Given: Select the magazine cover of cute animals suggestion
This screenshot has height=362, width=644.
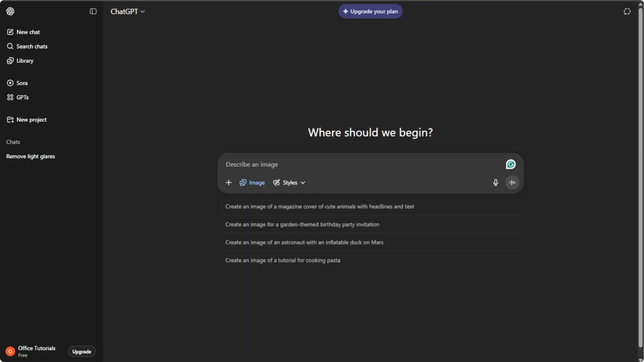Looking at the screenshot, I should (x=370, y=206).
